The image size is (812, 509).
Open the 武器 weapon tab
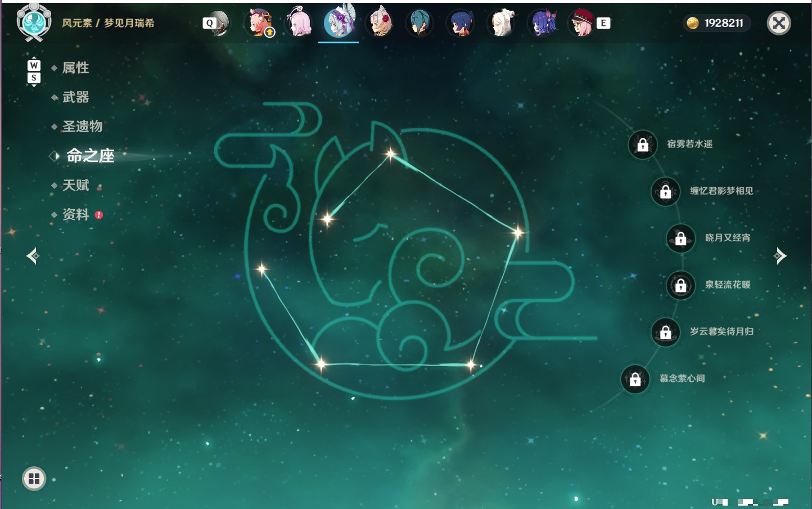(x=75, y=97)
